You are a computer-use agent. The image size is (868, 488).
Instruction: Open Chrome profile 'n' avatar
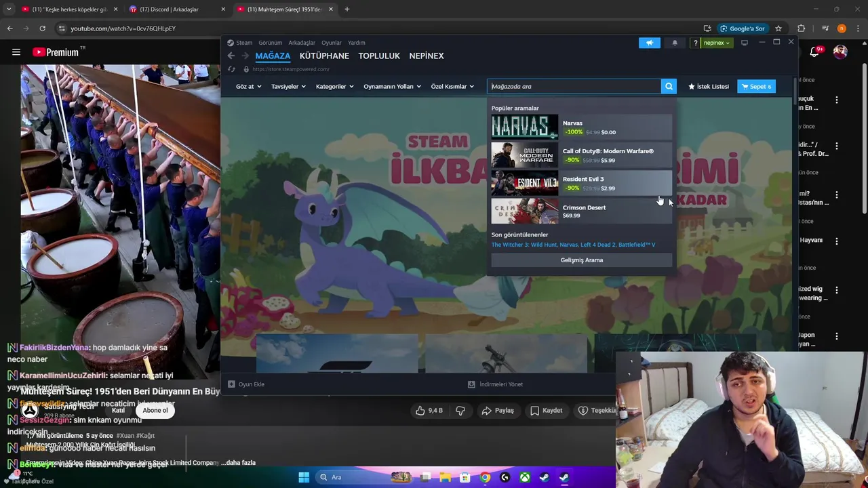842,28
